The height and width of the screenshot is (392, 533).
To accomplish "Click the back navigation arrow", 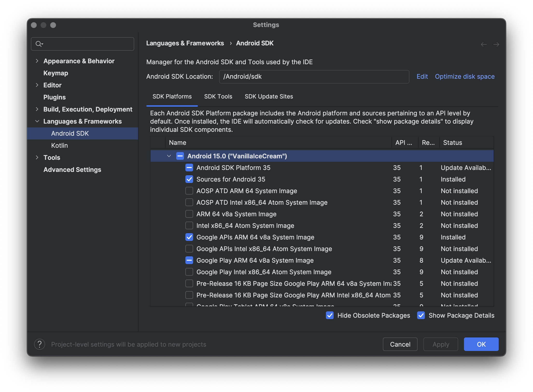I will coord(484,44).
